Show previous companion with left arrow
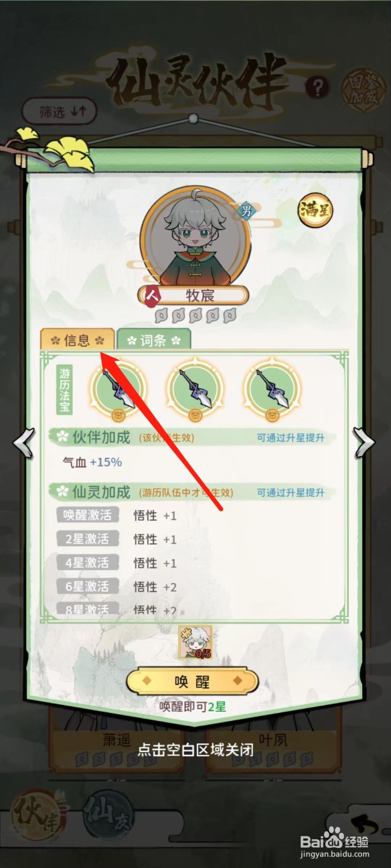 tap(24, 442)
